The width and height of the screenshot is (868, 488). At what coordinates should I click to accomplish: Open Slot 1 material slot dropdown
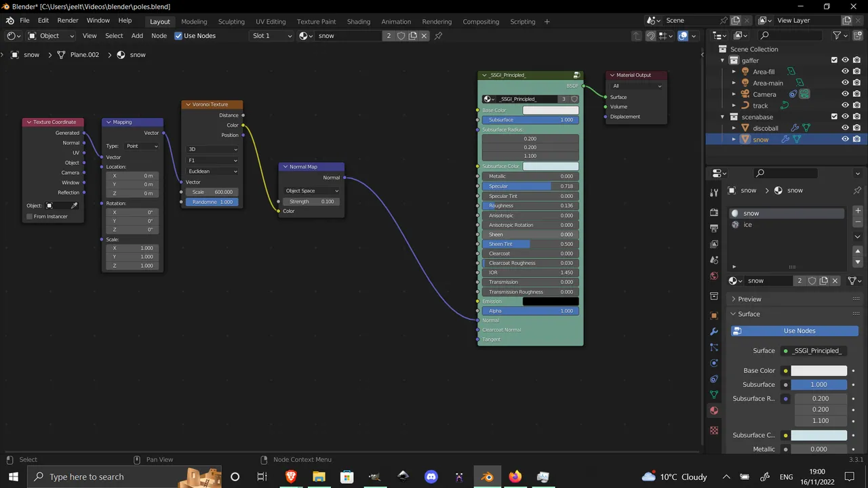point(272,36)
